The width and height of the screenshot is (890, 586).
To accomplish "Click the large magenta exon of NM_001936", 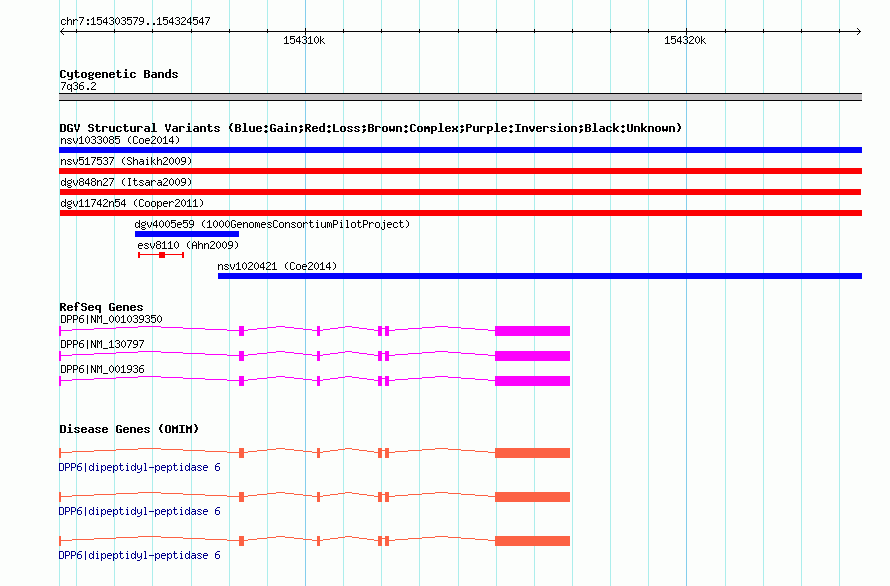I will [532, 381].
